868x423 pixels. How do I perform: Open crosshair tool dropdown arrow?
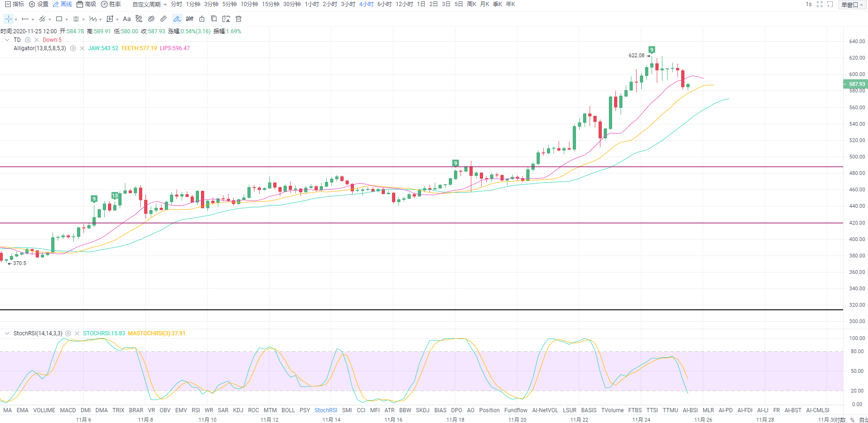tap(16, 20)
